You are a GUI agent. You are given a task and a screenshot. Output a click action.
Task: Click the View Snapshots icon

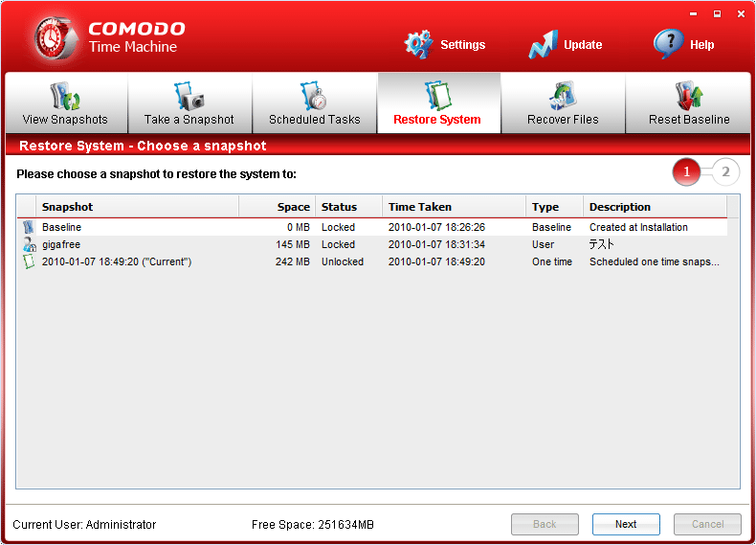point(65,96)
